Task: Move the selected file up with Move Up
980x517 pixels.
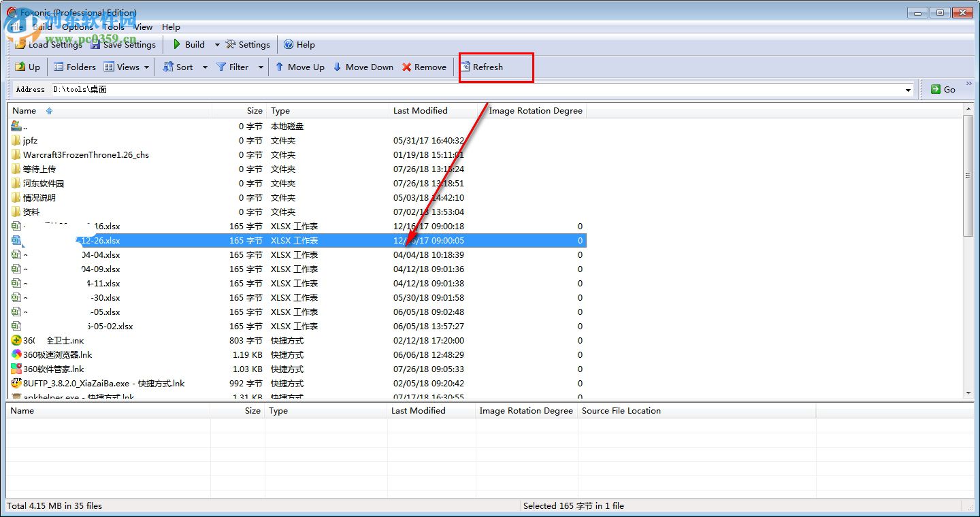Action: click(299, 67)
